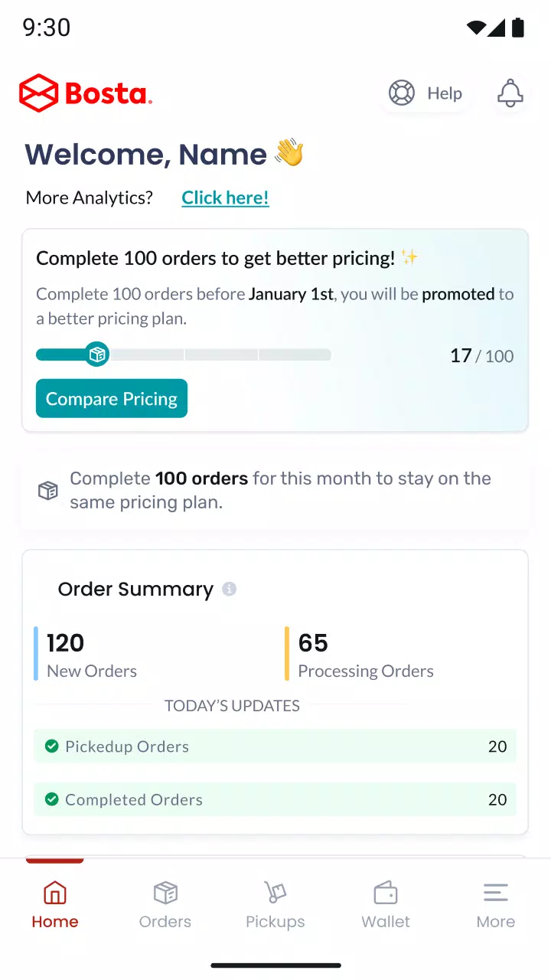The image size is (551, 980).
Task: Tap the box icon beside monthly orders notice
Action: point(47,491)
